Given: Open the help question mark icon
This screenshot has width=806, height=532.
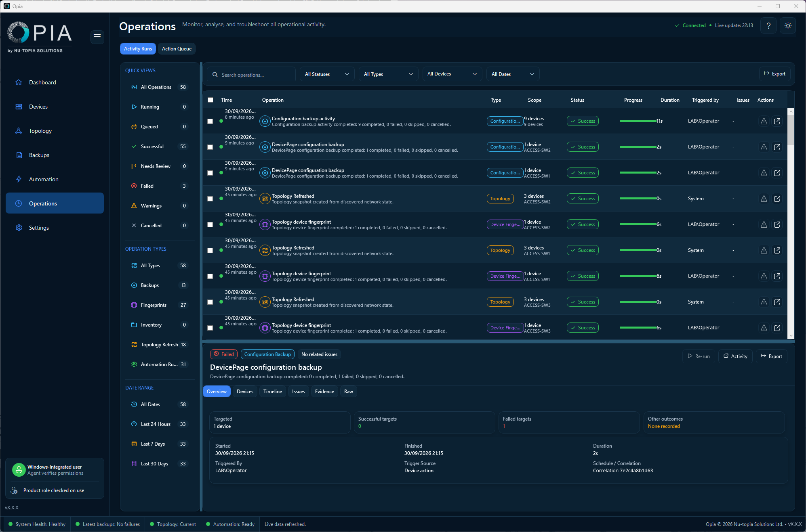Looking at the screenshot, I should click(x=768, y=25).
